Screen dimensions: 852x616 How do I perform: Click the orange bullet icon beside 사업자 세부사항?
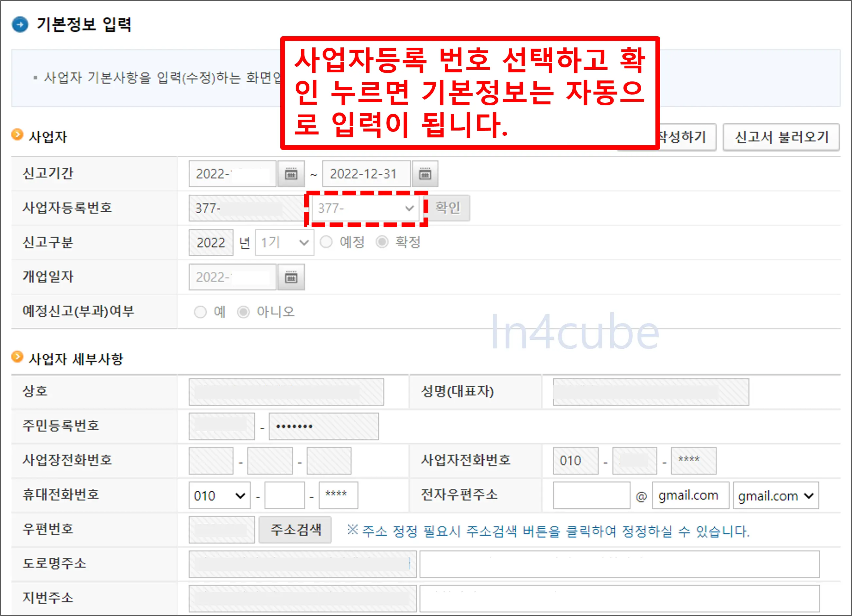click(x=17, y=356)
